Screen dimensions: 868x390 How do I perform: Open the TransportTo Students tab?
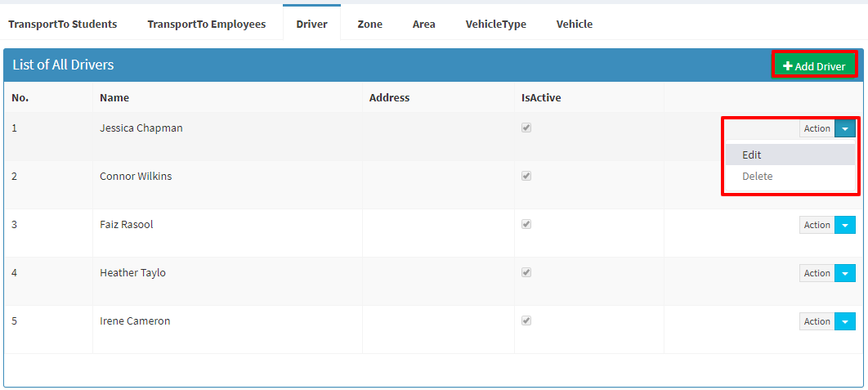63,25
